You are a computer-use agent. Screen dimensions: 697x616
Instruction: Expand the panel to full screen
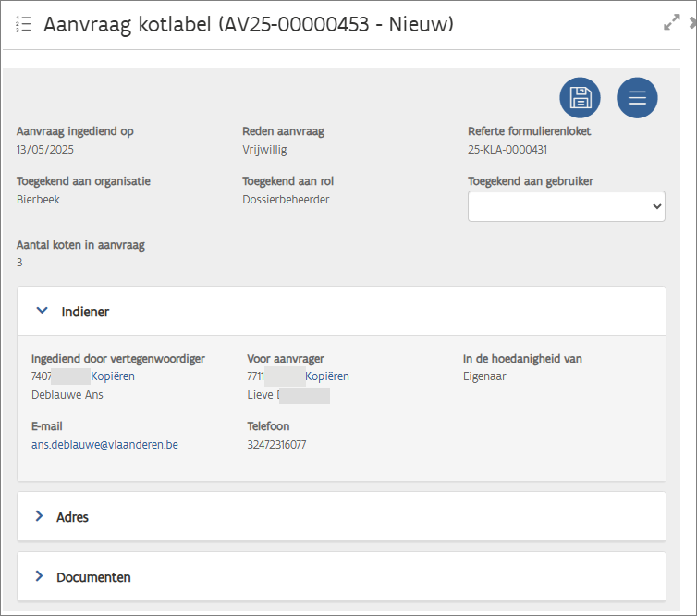click(672, 23)
